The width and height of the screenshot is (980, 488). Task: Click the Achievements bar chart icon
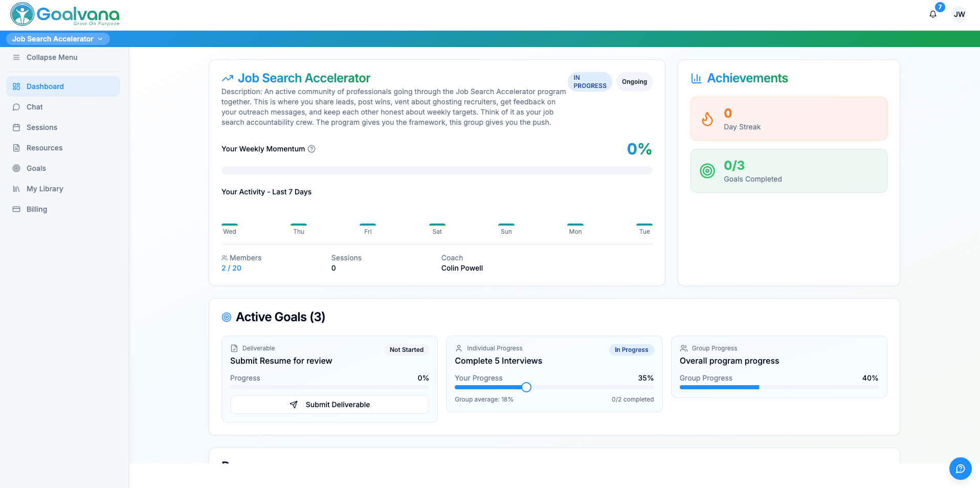point(696,78)
